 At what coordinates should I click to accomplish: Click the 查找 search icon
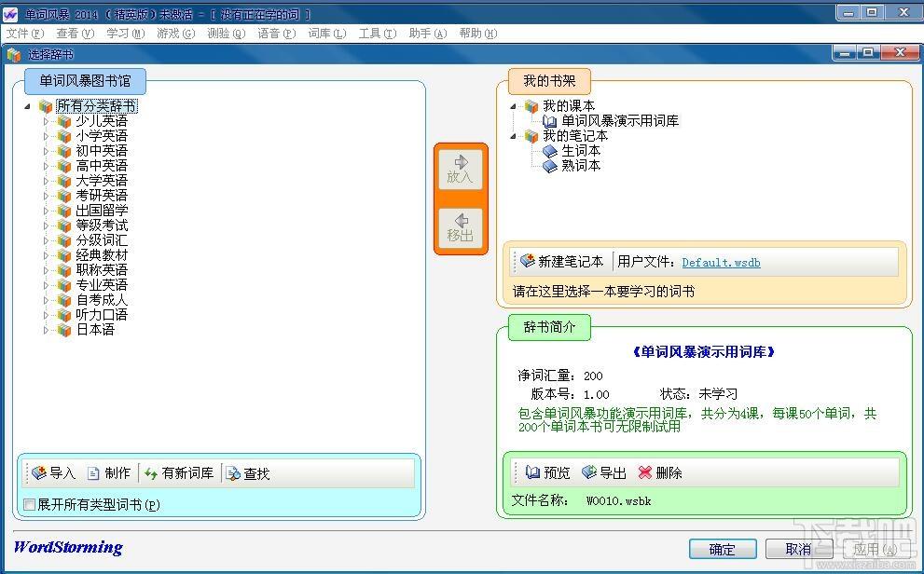pyautogui.click(x=233, y=473)
